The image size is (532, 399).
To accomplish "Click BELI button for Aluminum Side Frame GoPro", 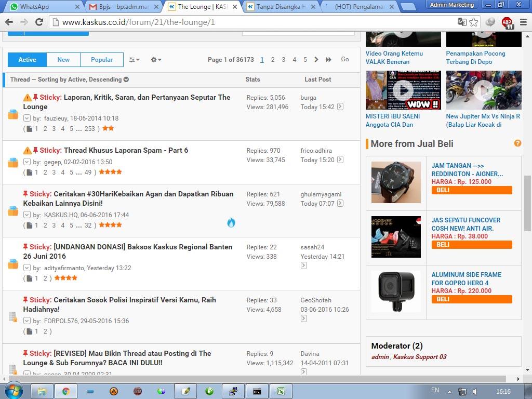I will tap(472, 299).
